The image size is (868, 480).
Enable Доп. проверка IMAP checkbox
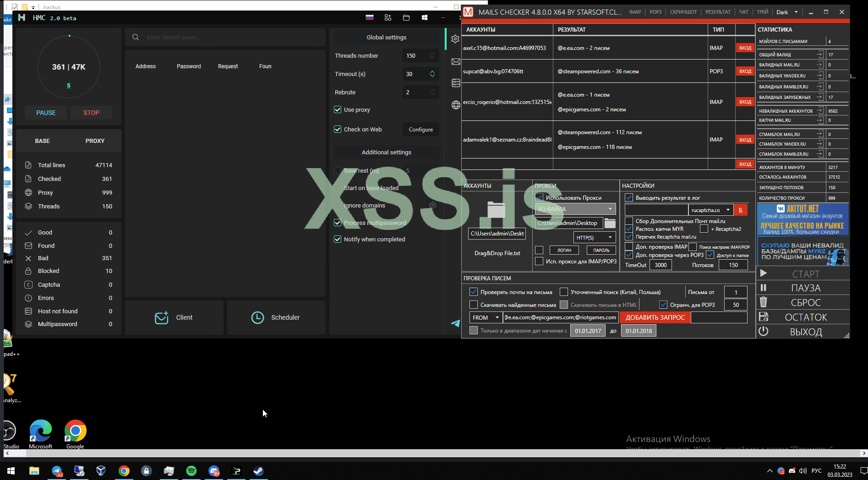click(629, 247)
